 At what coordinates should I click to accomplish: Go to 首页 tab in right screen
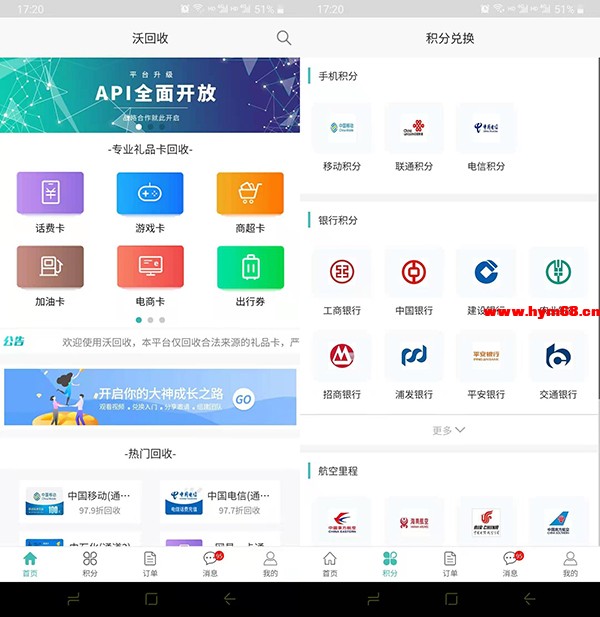(330, 564)
